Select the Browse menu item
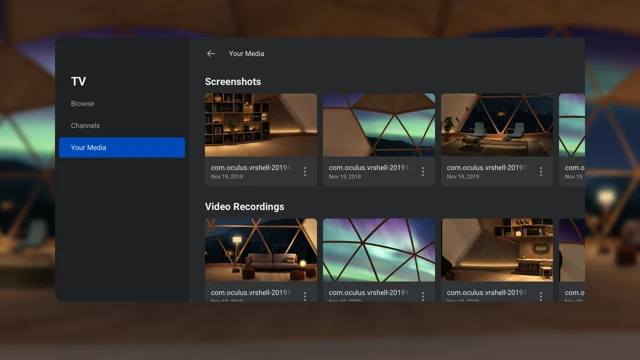The image size is (640, 360). (x=82, y=104)
